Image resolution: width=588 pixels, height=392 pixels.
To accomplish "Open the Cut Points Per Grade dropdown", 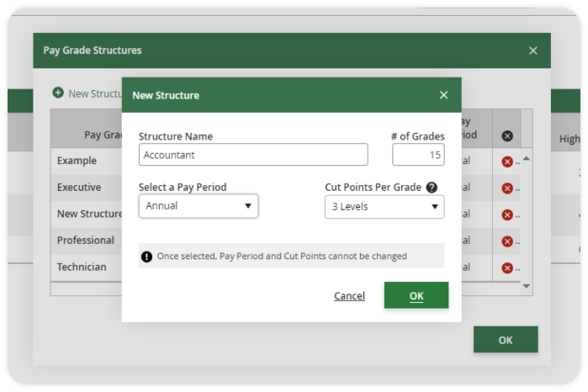I will (384, 207).
